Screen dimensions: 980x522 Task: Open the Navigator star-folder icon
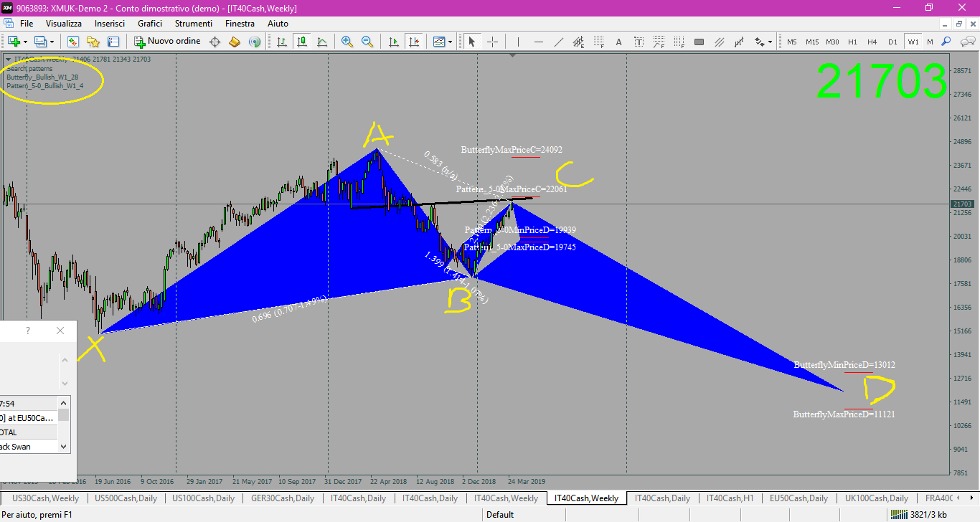pos(93,42)
